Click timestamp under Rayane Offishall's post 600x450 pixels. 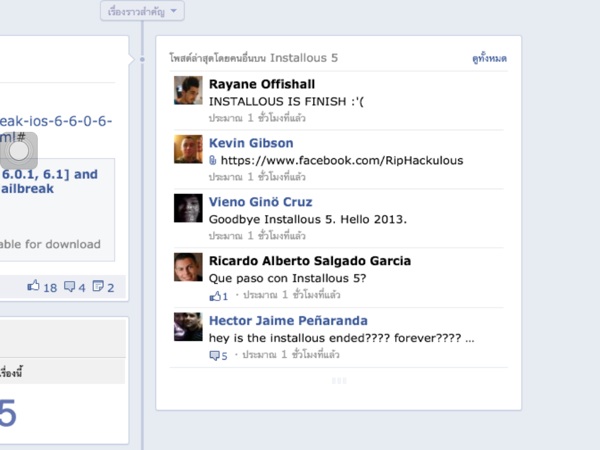pos(257,117)
